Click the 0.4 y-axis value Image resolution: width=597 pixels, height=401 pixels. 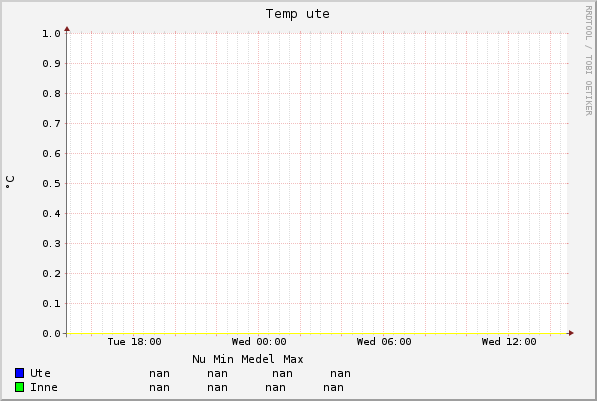[x=51, y=213]
